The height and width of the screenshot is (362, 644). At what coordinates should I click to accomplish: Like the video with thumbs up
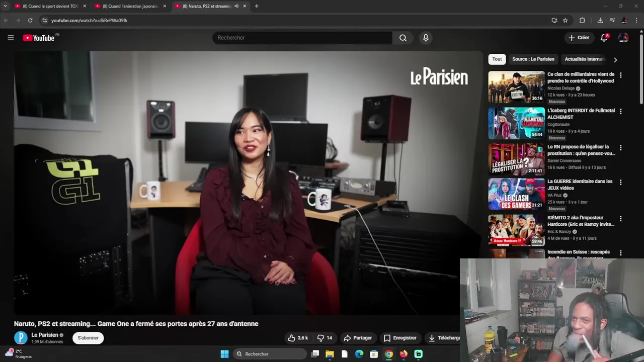pyautogui.click(x=298, y=338)
